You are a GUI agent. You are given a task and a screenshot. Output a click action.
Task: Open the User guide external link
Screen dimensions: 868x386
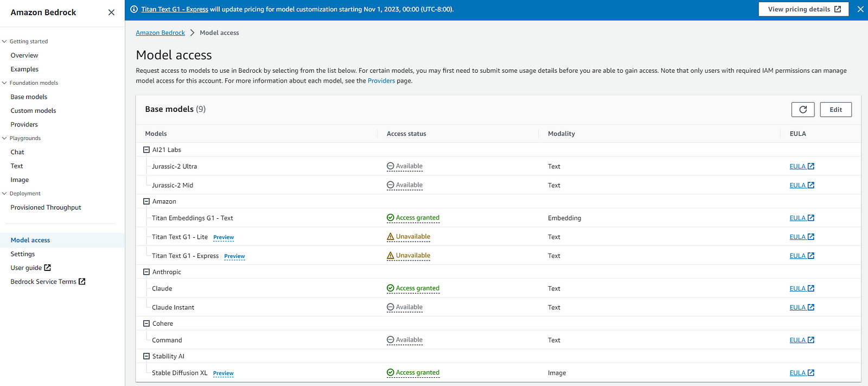[30, 268]
